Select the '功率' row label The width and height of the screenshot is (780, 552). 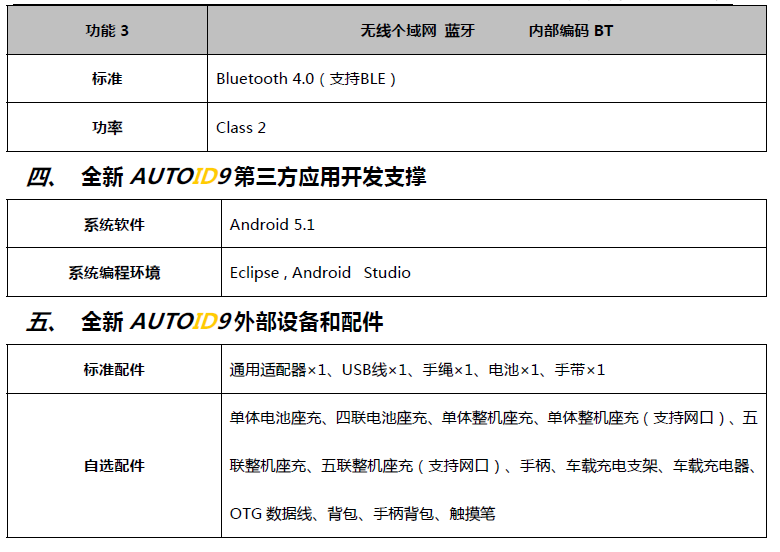pyautogui.click(x=107, y=127)
